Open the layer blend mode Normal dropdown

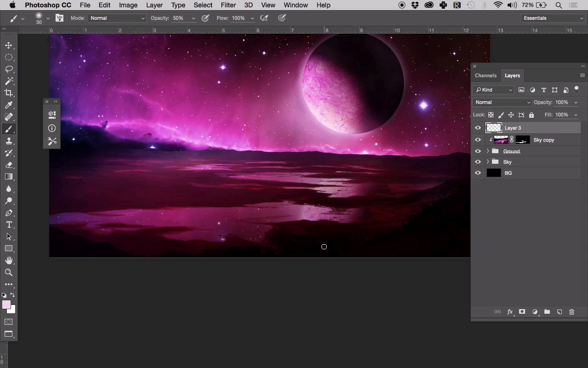click(502, 102)
